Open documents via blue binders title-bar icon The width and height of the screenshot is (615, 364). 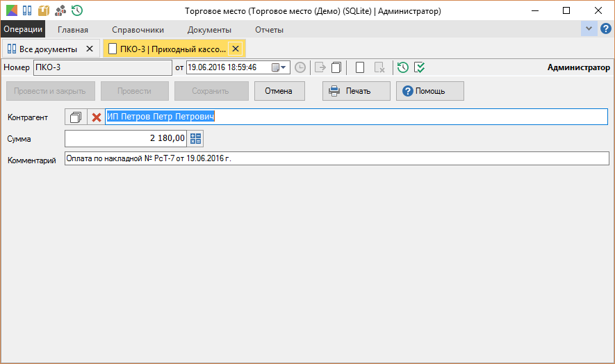click(27, 10)
